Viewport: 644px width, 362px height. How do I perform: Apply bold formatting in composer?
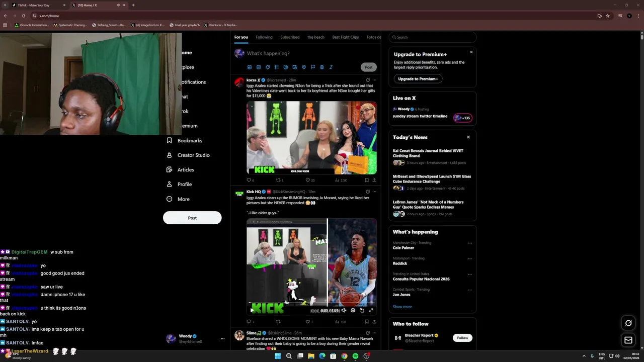click(x=322, y=67)
